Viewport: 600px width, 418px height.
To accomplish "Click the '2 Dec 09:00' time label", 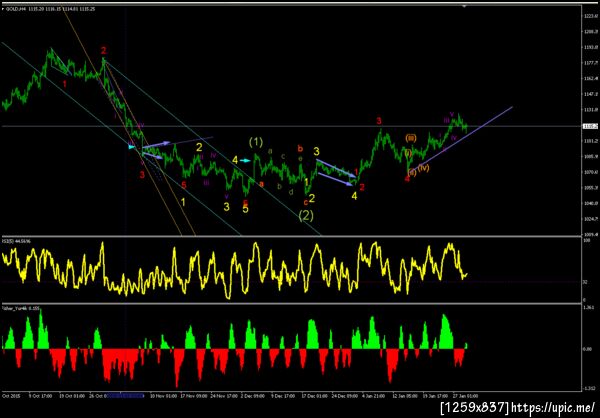I will [255, 395].
